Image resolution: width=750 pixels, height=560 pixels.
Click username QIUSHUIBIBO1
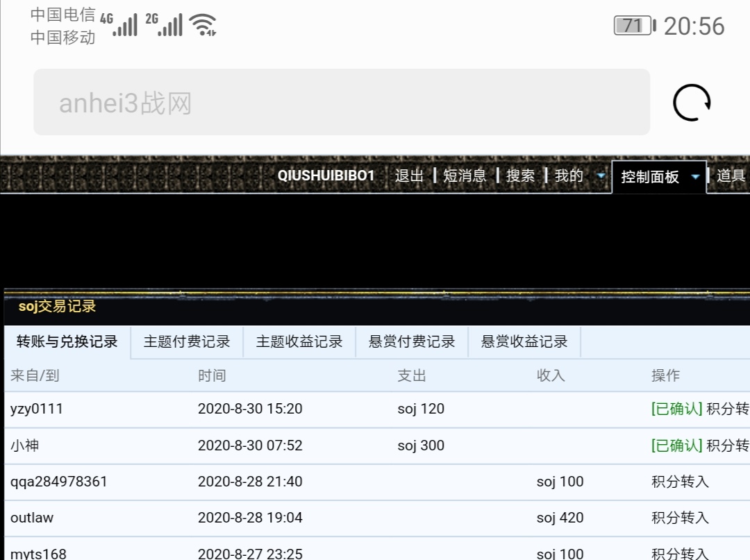tap(326, 176)
